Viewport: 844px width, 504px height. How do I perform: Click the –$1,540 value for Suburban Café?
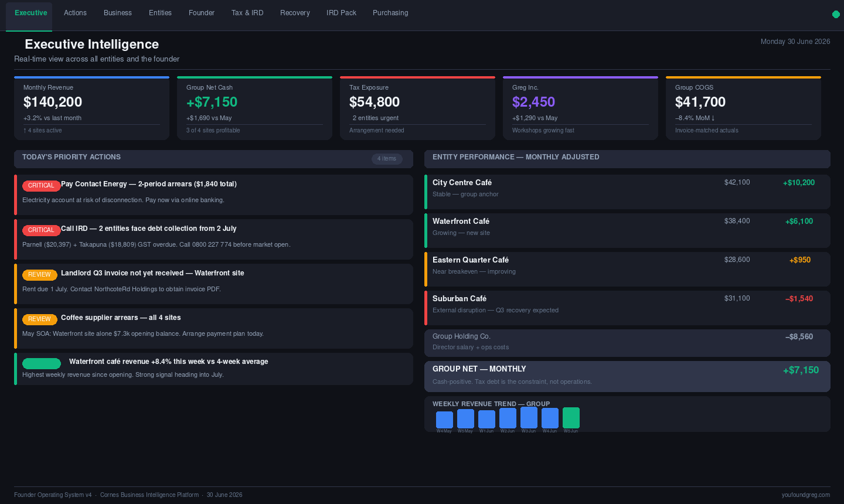coord(799,299)
